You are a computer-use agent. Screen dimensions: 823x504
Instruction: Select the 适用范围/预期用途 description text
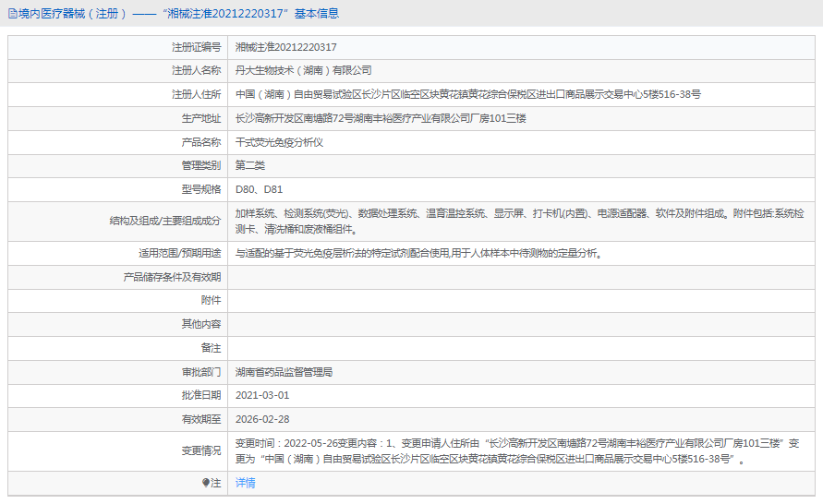419,253
